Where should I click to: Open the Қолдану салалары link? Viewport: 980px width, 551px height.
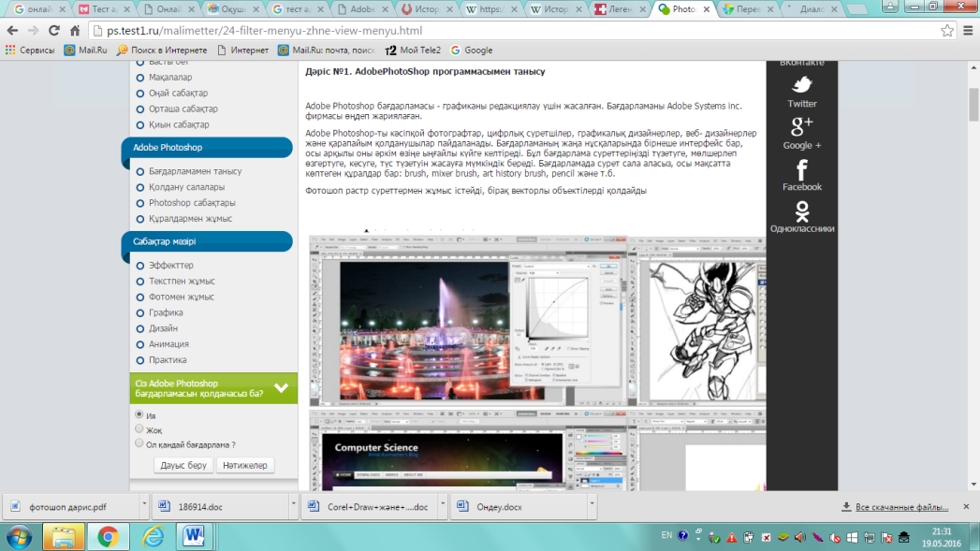[x=186, y=187]
